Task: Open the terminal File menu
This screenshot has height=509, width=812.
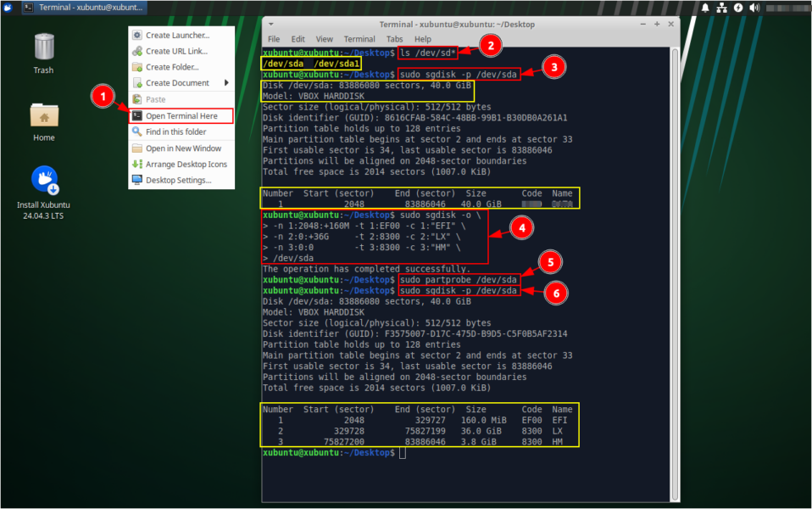Action: tap(274, 39)
